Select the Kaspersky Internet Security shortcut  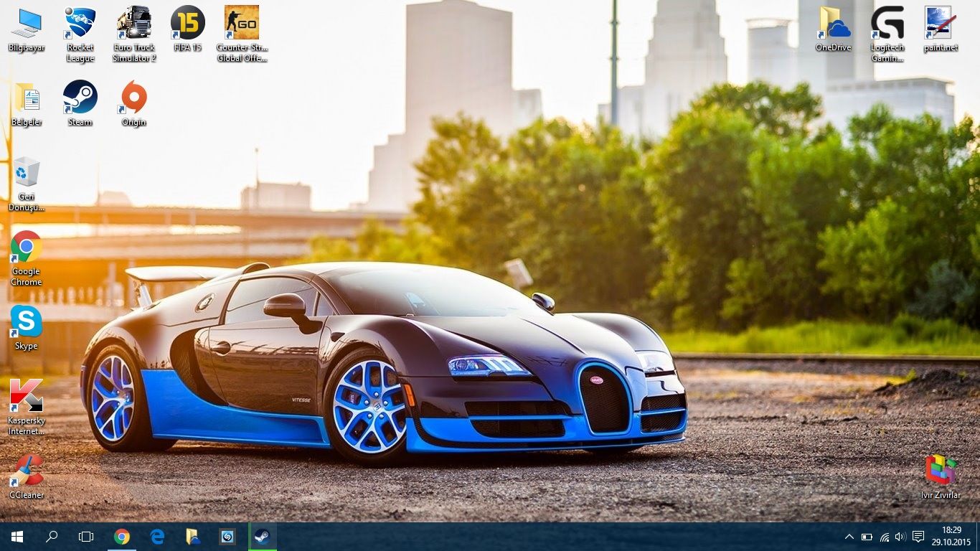coord(27,408)
